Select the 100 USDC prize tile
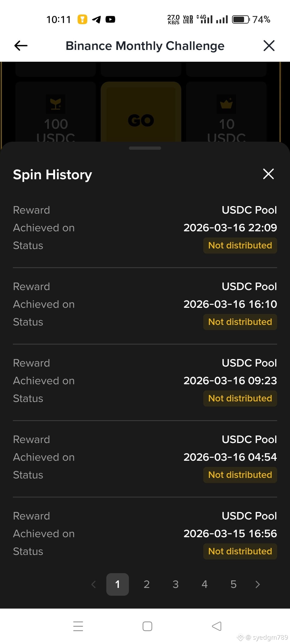 point(56,112)
